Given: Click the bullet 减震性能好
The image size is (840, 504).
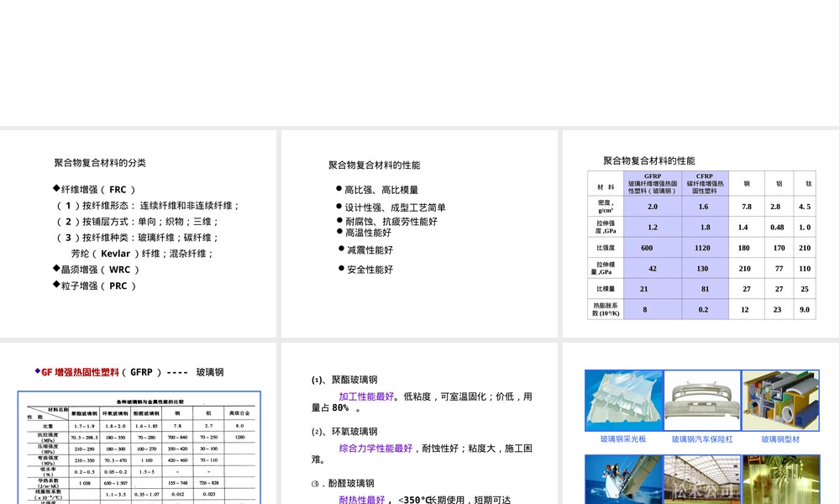Looking at the screenshot, I should click(x=366, y=249).
